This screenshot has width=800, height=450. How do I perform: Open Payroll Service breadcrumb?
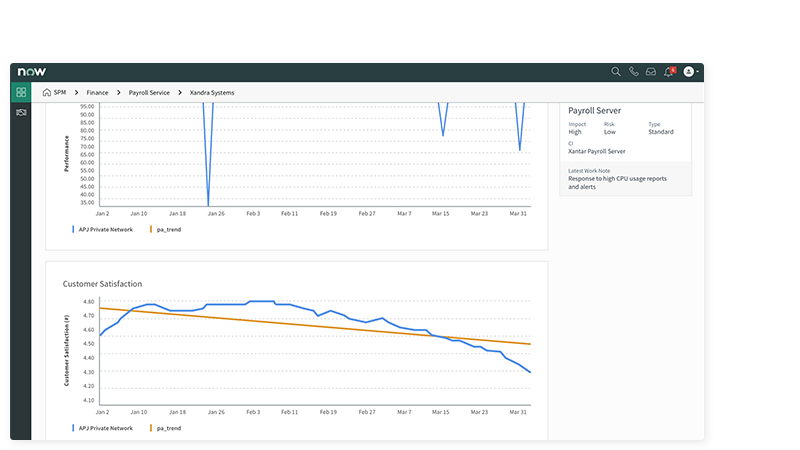coord(149,92)
